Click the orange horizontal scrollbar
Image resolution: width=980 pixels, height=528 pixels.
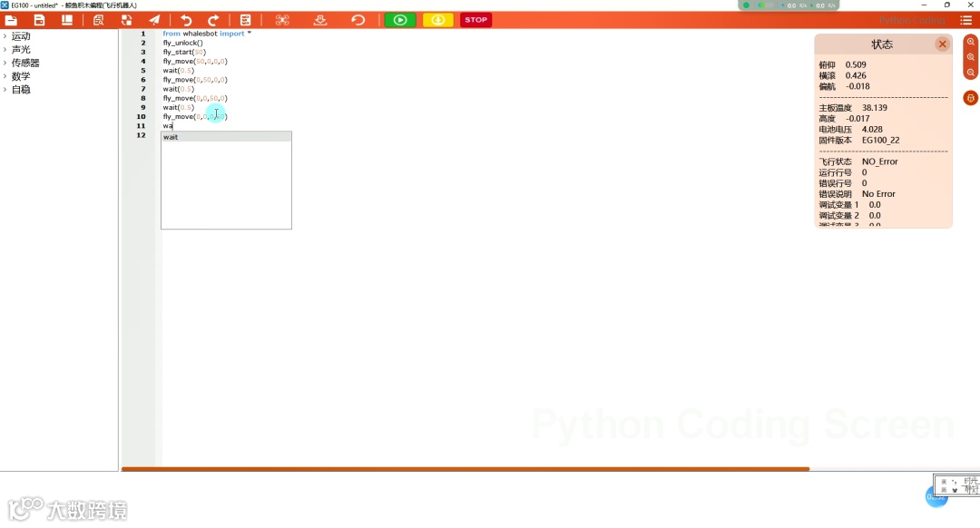(x=465, y=469)
